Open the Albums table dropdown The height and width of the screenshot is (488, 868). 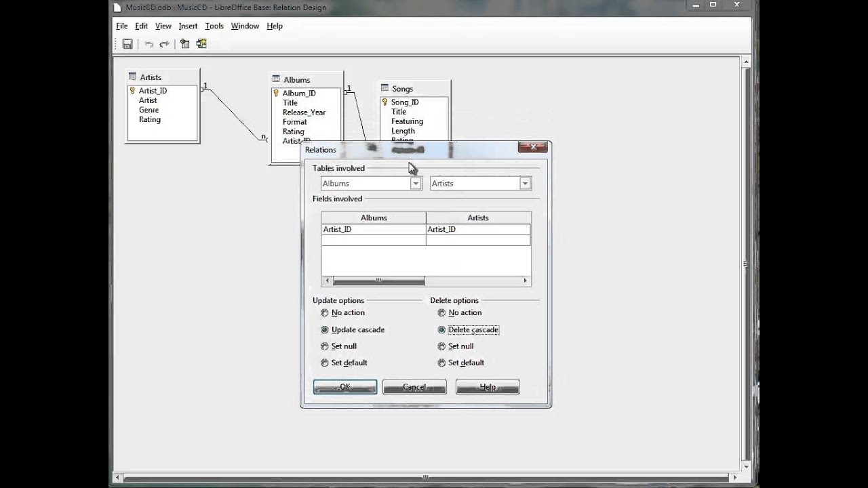pos(416,184)
